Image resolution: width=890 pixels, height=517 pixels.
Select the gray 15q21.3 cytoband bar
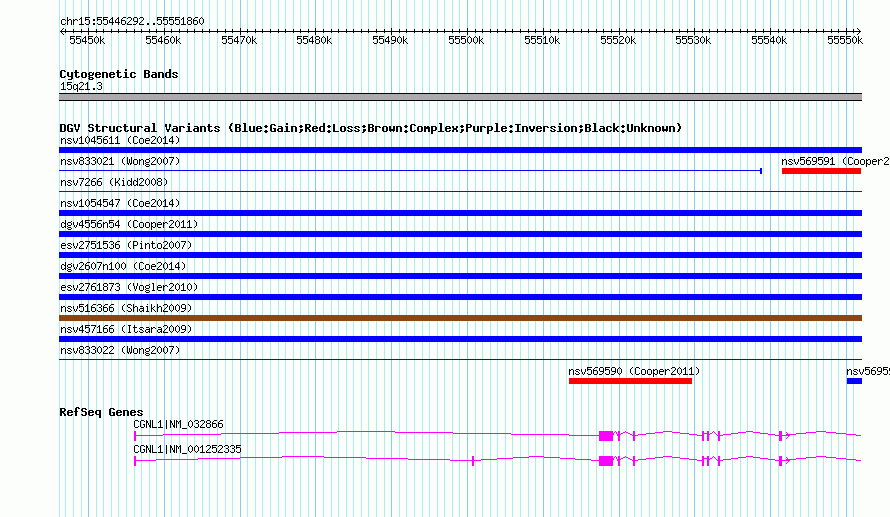[460, 97]
